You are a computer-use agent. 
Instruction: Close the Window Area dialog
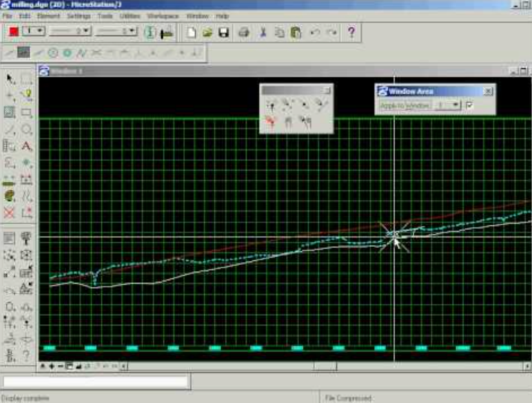click(x=488, y=91)
